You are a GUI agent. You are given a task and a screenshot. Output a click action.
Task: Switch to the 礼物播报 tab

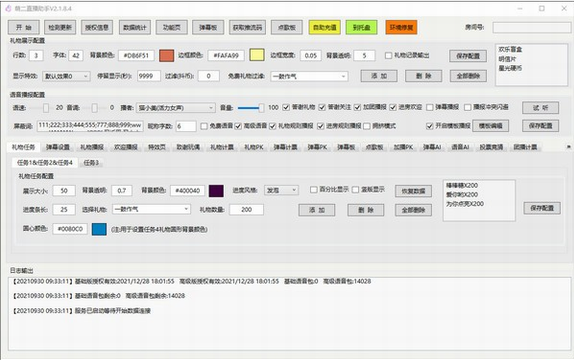(x=92, y=147)
